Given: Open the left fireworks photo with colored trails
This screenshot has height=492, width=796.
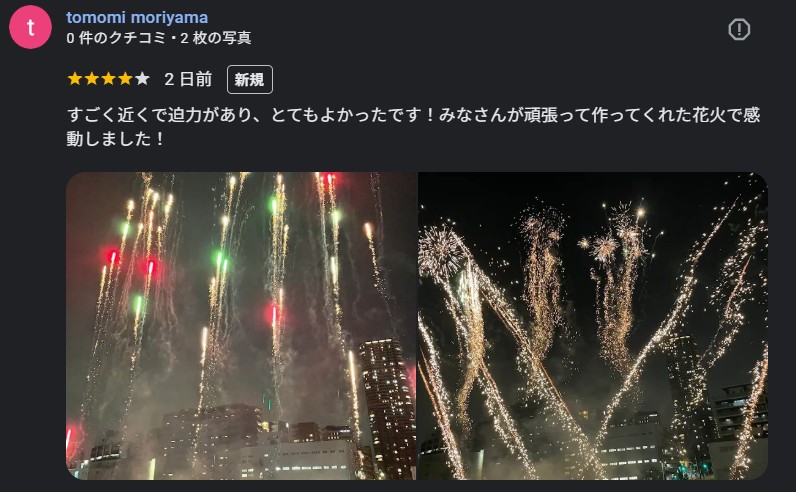Looking at the screenshot, I should click(241, 326).
